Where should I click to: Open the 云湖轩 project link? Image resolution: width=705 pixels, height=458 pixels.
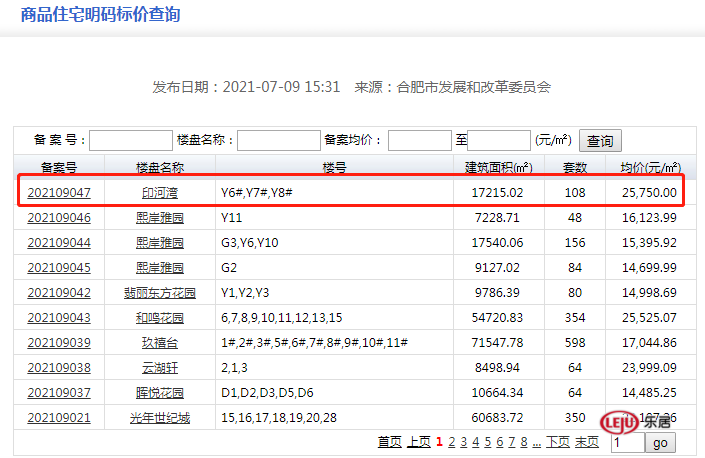click(160, 368)
